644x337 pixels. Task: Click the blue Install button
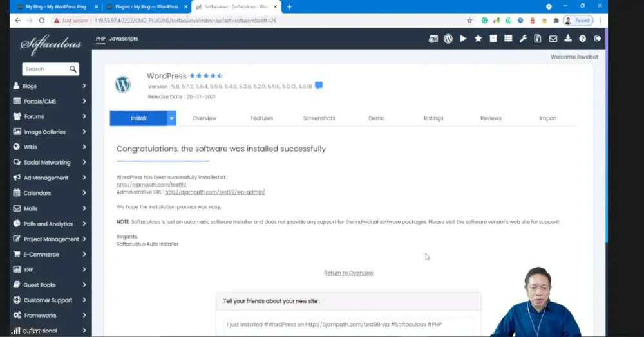point(138,118)
